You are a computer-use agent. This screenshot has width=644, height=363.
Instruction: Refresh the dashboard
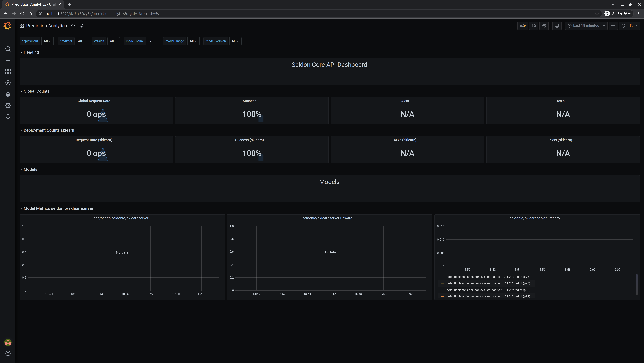coord(623,26)
